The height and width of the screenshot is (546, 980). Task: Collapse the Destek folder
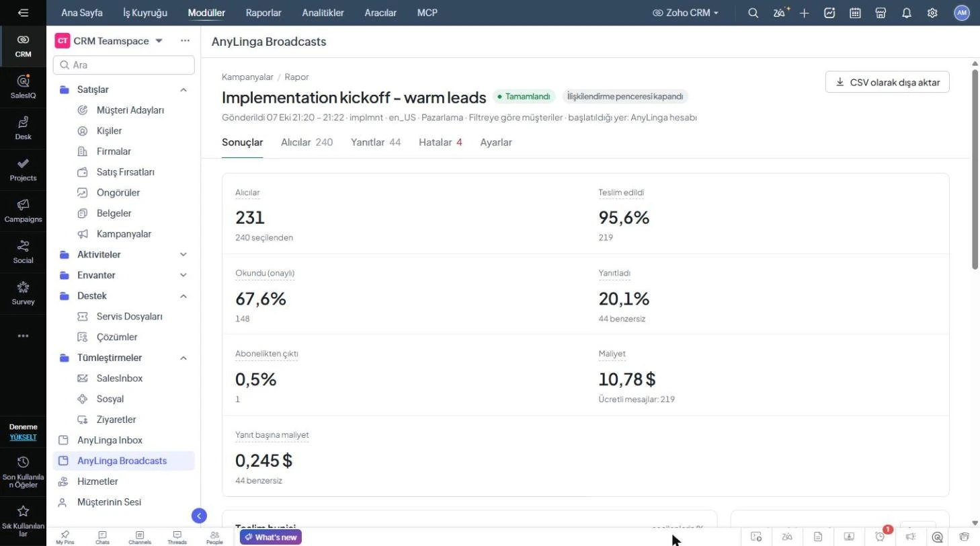pyautogui.click(x=183, y=296)
